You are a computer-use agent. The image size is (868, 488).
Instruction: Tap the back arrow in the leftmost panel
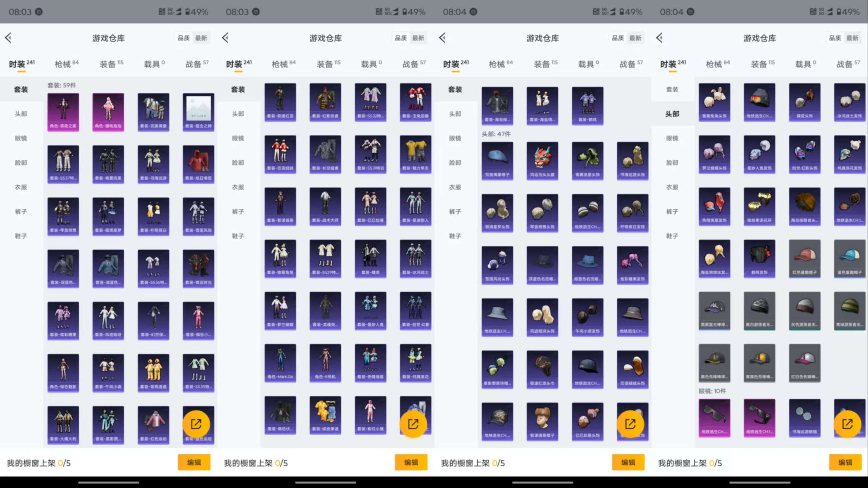click(x=8, y=38)
